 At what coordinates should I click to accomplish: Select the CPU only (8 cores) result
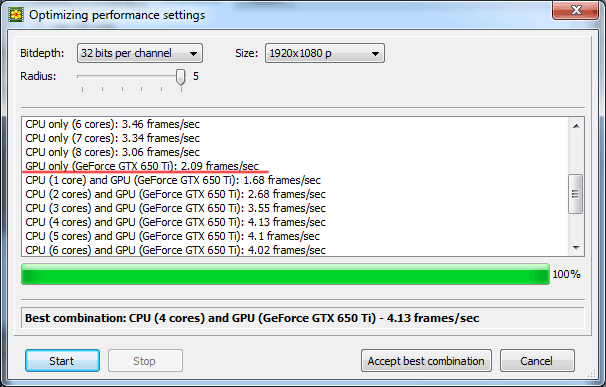click(112, 152)
